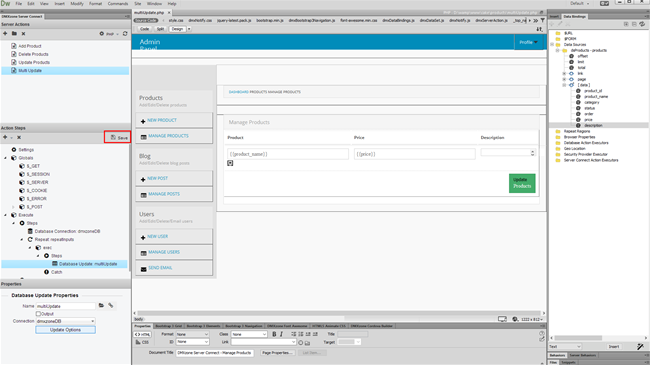Open the Insert menu

point(60,4)
